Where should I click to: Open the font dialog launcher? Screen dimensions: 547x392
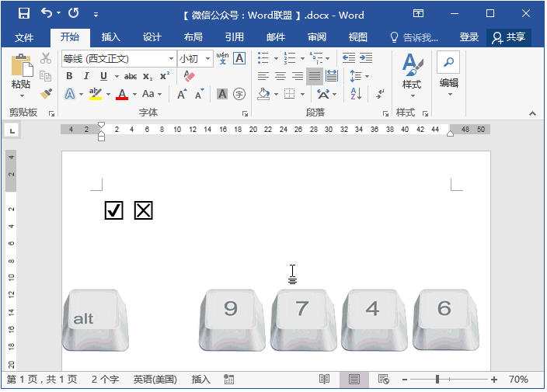click(x=245, y=113)
